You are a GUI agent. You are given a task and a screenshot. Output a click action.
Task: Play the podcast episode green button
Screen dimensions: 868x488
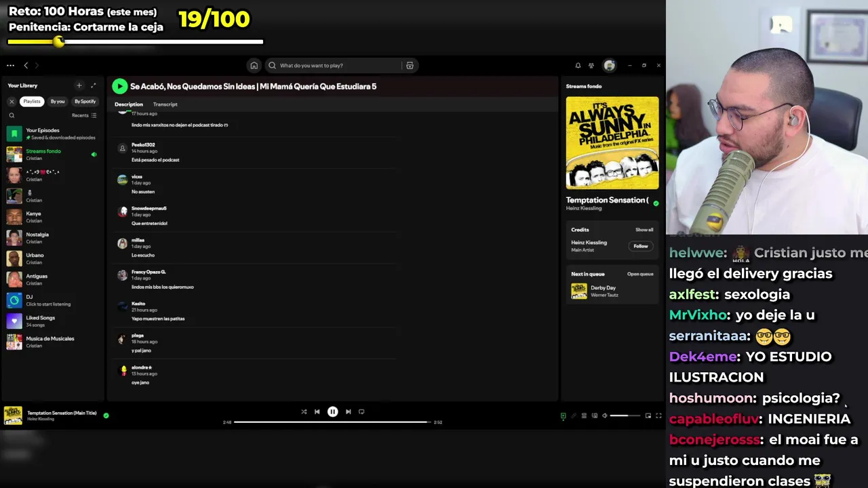point(119,86)
